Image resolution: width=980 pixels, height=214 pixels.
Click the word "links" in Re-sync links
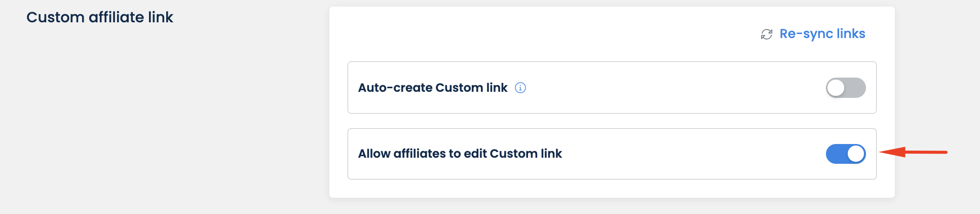pos(851,33)
